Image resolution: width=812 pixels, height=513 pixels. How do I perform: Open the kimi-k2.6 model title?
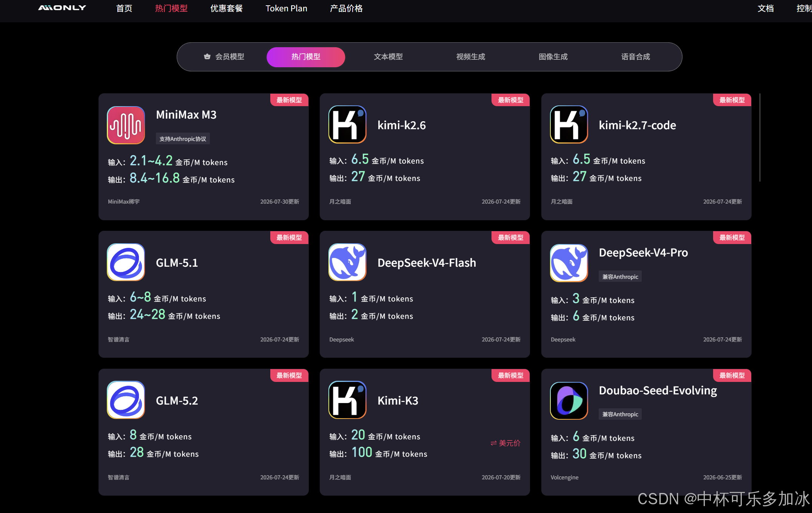(402, 125)
